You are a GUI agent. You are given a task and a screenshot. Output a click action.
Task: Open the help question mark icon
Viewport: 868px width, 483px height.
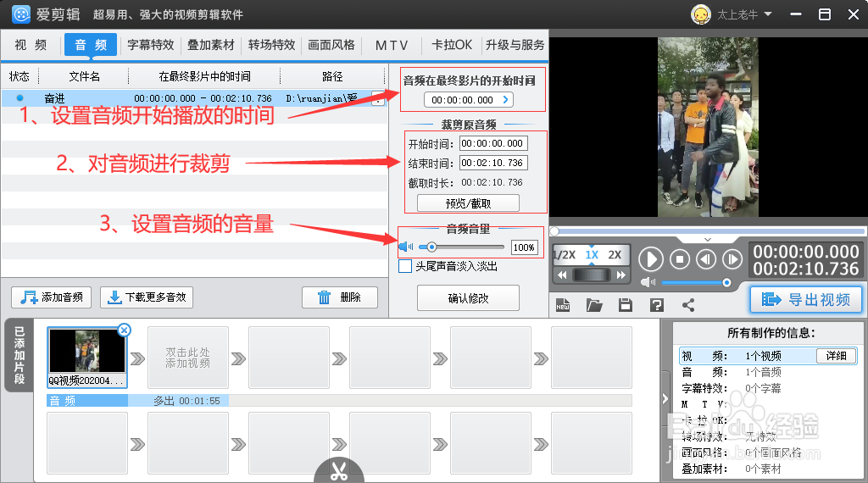click(657, 305)
